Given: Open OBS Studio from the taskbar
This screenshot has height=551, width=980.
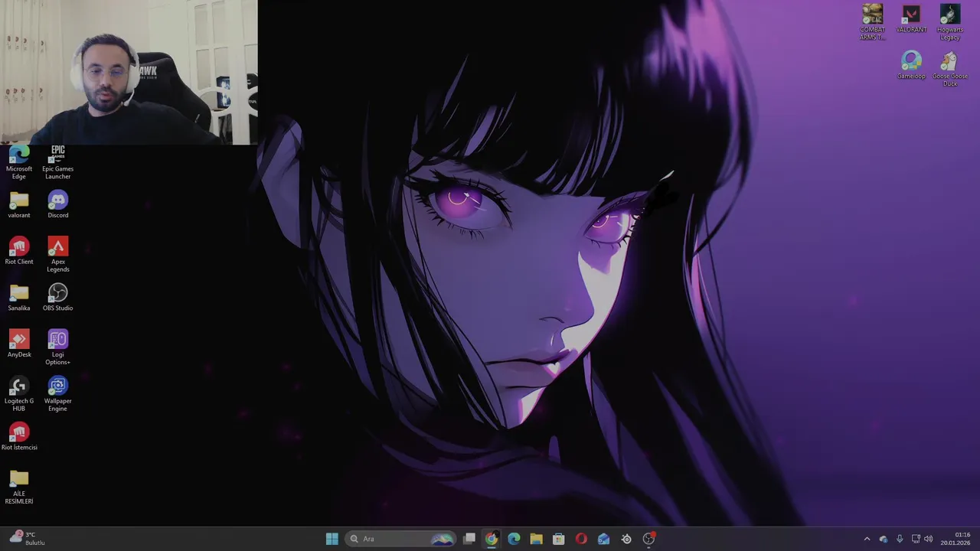Looking at the screenshot, I should 648,539.
